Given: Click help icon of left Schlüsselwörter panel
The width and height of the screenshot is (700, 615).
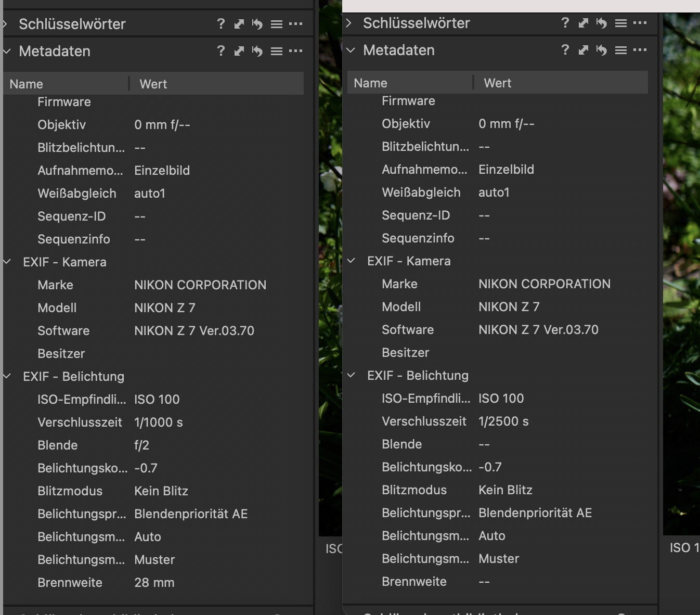Looking at the screenshot, I should click(221, 24).
